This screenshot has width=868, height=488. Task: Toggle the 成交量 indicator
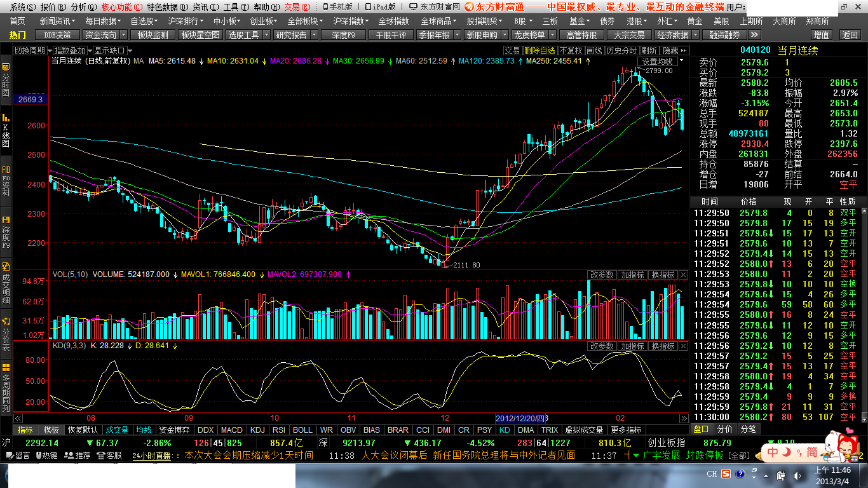pyautogui.click(x=117, y=430)
